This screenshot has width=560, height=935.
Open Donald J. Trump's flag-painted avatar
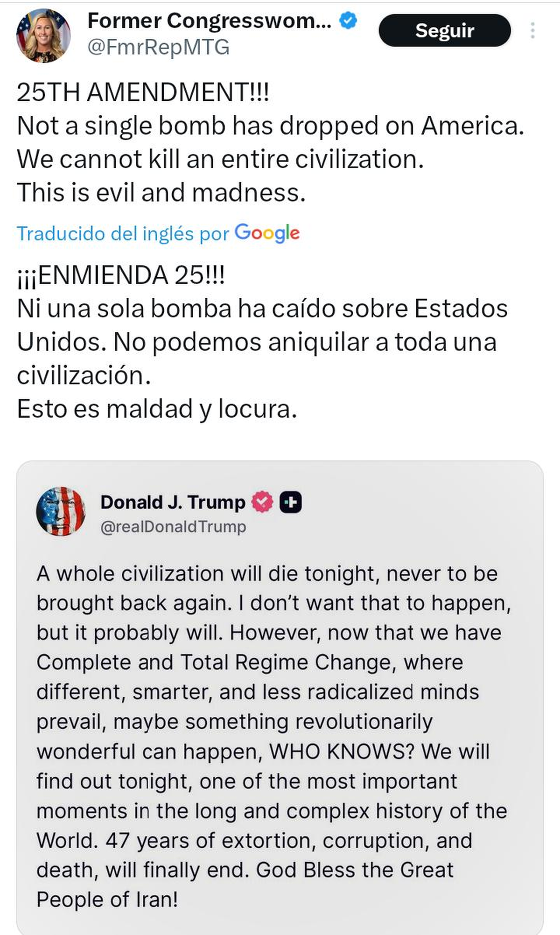61,511
